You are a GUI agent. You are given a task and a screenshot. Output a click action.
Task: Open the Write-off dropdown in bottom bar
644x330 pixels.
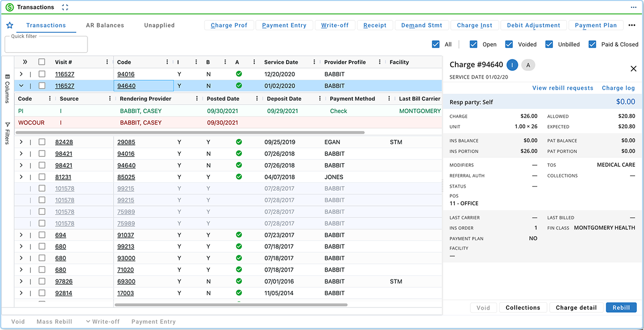[x=103, y=322]
